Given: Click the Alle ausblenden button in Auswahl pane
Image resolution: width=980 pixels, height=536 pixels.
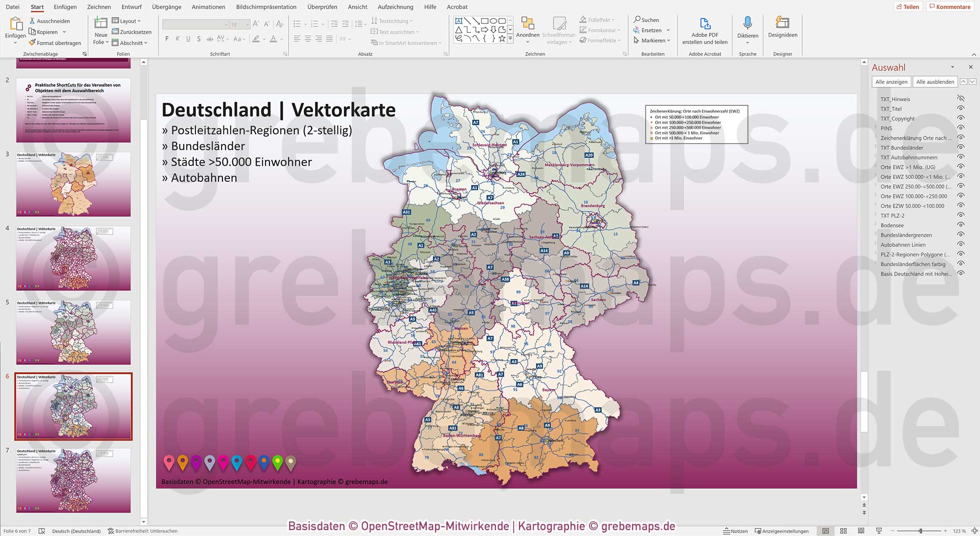Looking at the screenshot, I should click(x=934, y=81).
